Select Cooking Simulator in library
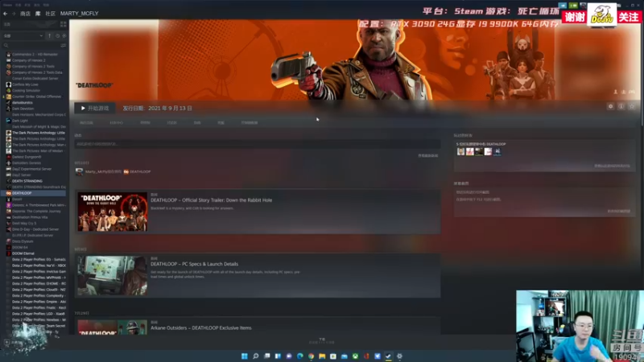This screenshot has width=644, height=362. pyautogui.click(x=27, y=90)
